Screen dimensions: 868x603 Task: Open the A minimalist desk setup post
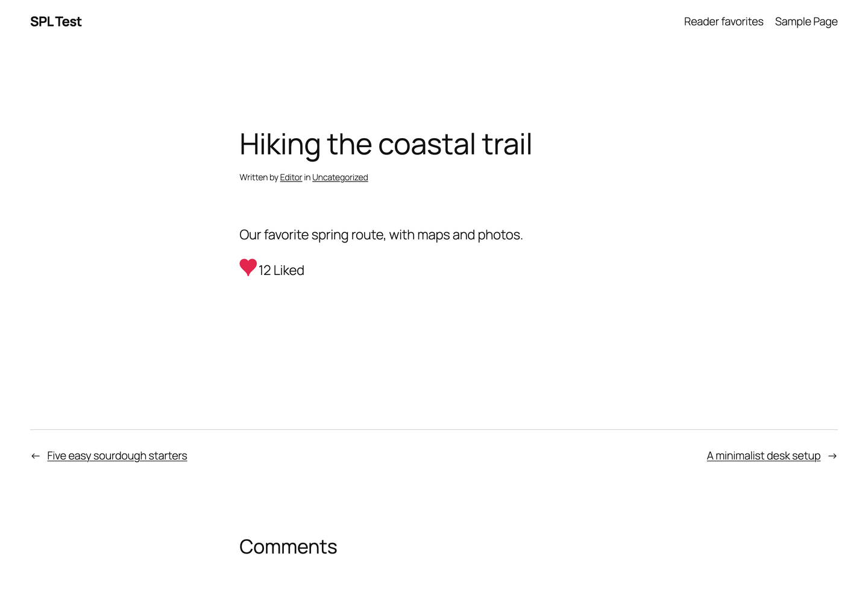pos(764,456)
